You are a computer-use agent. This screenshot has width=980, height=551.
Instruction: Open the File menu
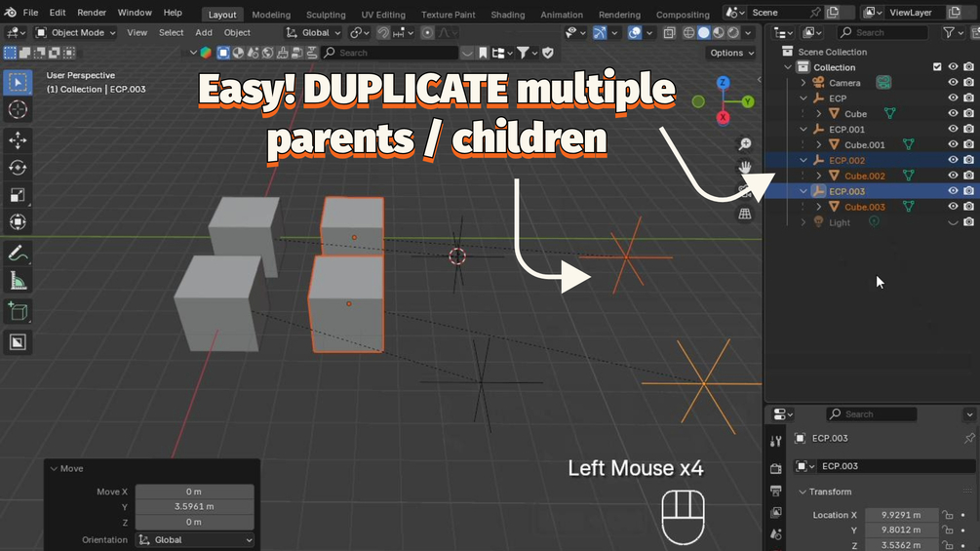pos(30,13)
